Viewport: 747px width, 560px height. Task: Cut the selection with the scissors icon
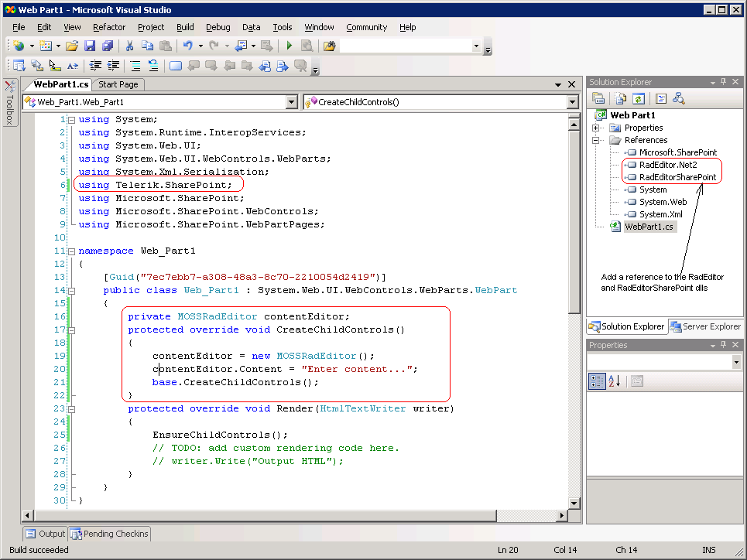(129, 46)
